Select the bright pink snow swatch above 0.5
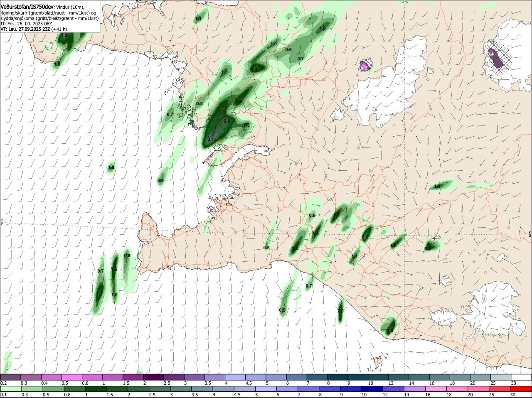The height and width of the screenshot is (398, 532). tap(71, 377)
